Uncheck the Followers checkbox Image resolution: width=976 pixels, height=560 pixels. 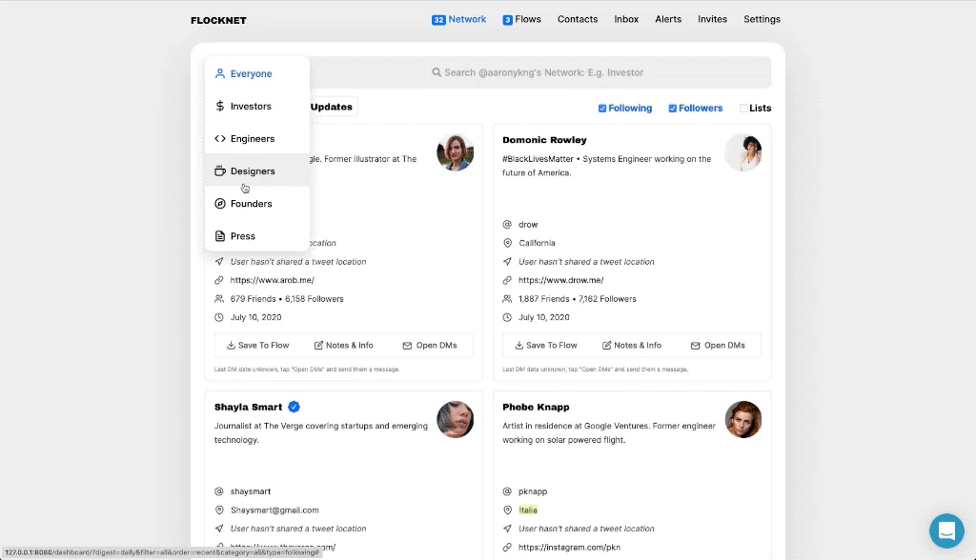pos(673,109)
